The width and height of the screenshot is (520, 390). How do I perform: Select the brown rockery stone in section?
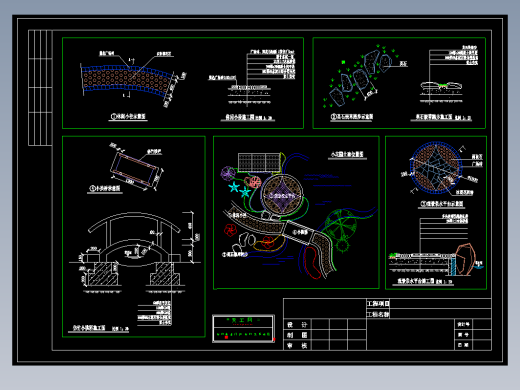[x=466, y=259]
